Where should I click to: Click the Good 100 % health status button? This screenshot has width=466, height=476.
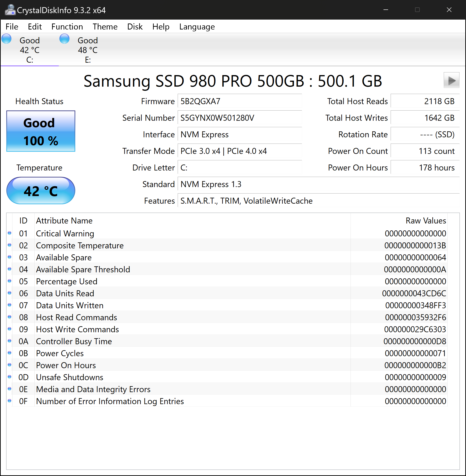point(41,131)
